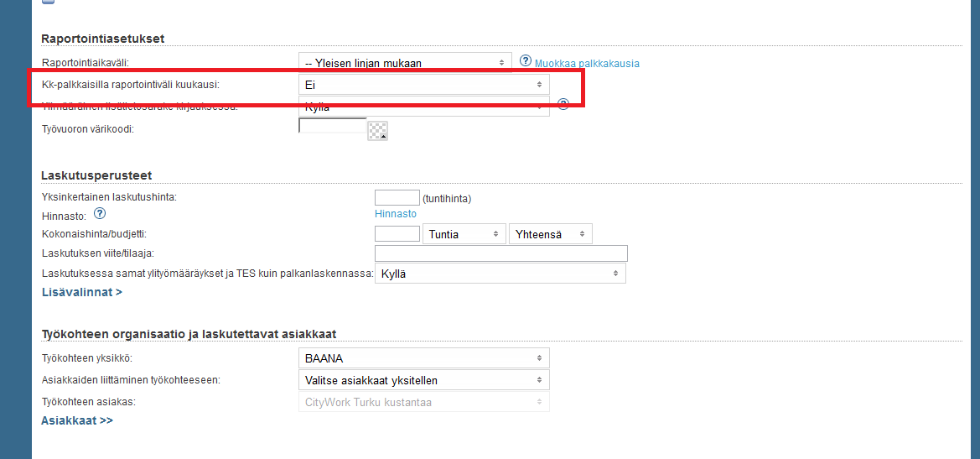Open Raportointiaikaväli dropdown
The image size is (980, 459).
click(x=405, y=63)
